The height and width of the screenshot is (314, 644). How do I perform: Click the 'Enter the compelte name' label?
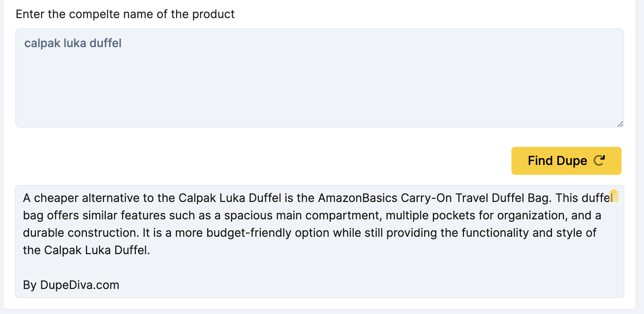pyautogui.click(x=125, y=14)
